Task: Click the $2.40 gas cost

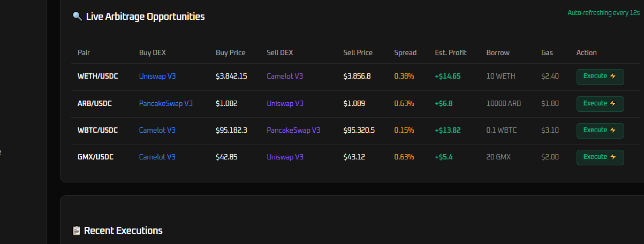Action: (x=550, y=76)
